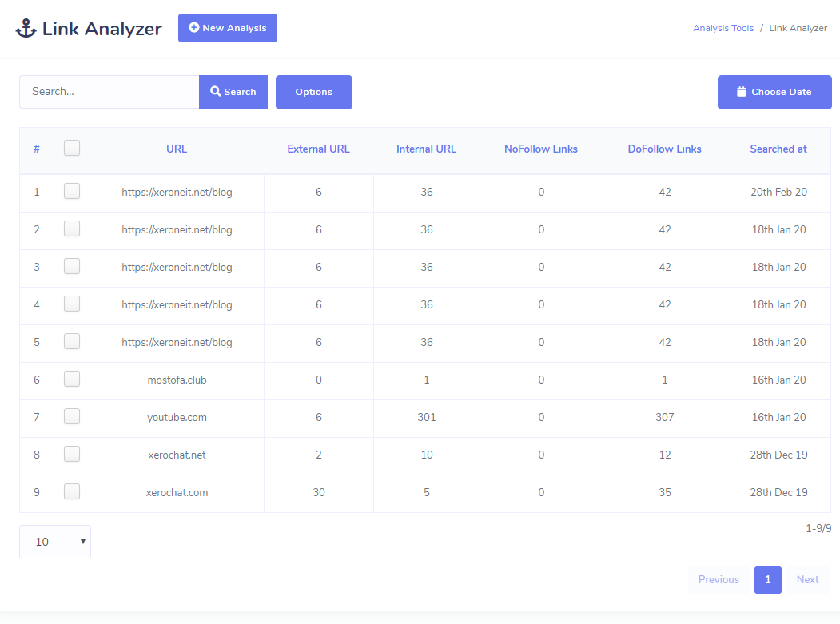The height and width of the screenshot is (624, 840).
Task: Click the calendar icon on Choose Date
Action: [741, 92]
